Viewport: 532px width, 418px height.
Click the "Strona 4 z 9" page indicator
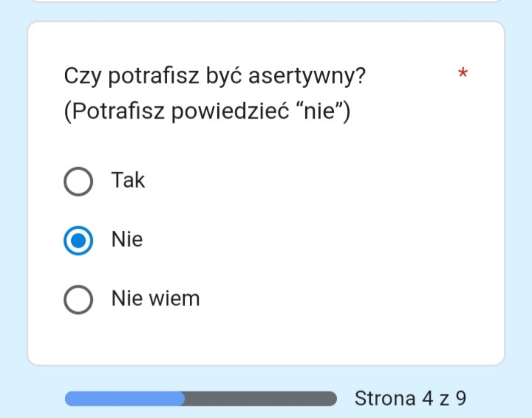point(411,398)
